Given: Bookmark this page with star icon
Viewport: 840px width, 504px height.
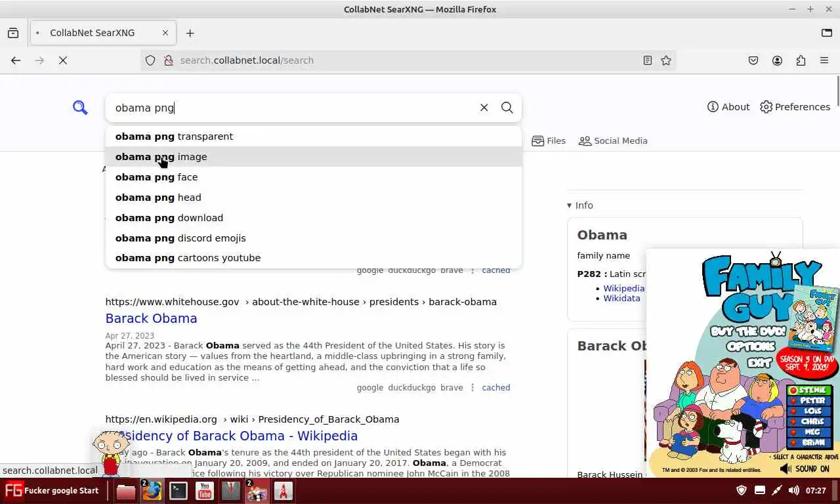Looking at the screenshot, I should click(666, 60).
